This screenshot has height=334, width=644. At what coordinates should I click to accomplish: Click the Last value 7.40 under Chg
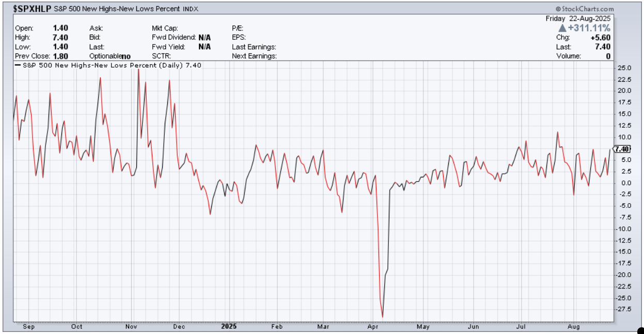tap(603, 47)
